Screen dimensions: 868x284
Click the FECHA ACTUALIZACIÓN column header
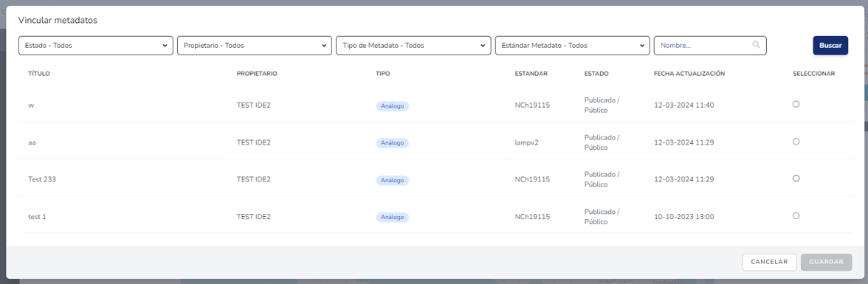click(x=689, y=74)
